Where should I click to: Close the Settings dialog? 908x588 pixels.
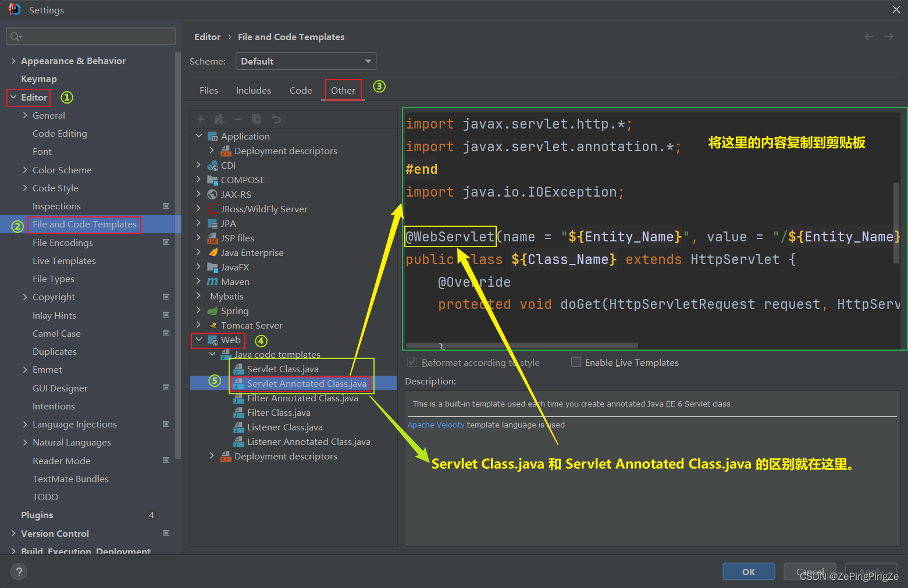point(896,9)
